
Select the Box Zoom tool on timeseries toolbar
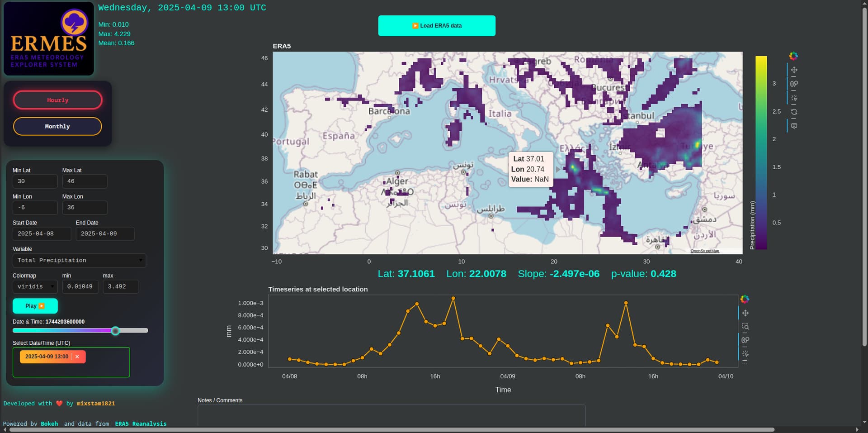coord(745,326)
